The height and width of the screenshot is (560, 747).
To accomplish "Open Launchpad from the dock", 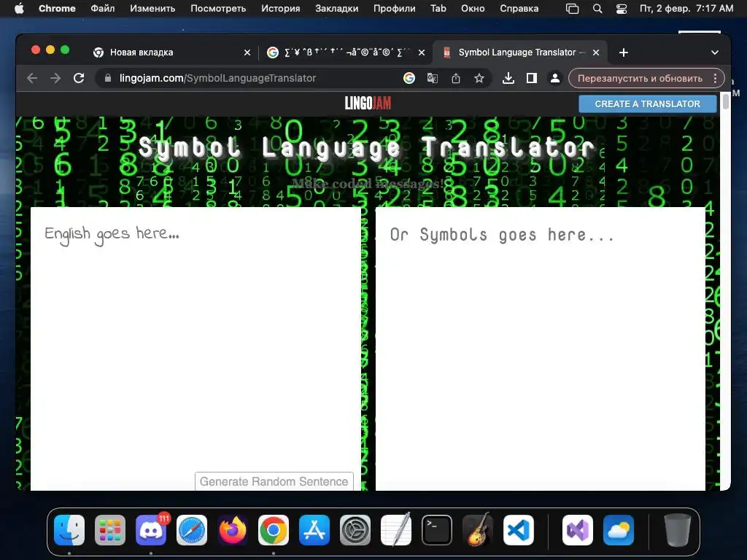I will coord(110,529).
